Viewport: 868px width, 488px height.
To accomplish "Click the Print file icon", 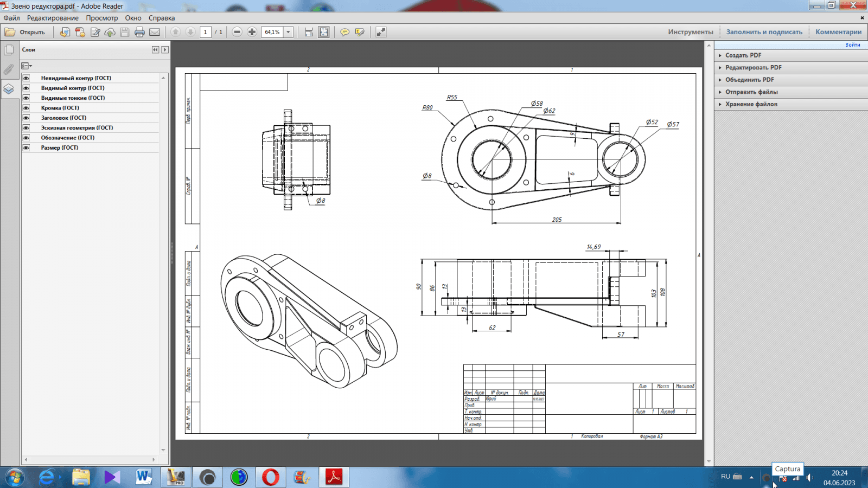I will (139, 32).
